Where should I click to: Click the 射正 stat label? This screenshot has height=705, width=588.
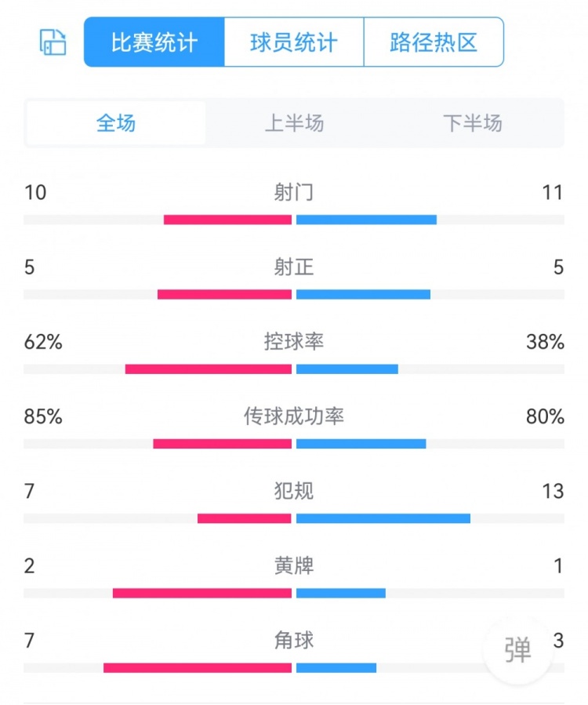[294, 267]
